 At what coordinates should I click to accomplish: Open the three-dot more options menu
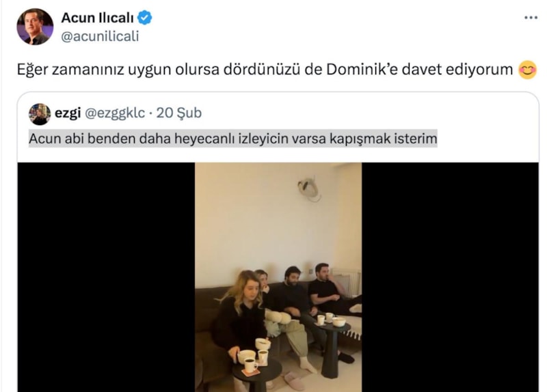(x=531, y=18)
